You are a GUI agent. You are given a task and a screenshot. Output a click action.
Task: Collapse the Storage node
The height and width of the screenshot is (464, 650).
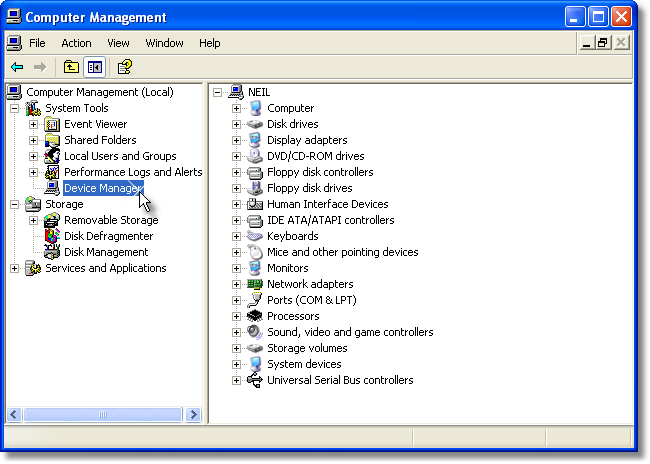14,204
